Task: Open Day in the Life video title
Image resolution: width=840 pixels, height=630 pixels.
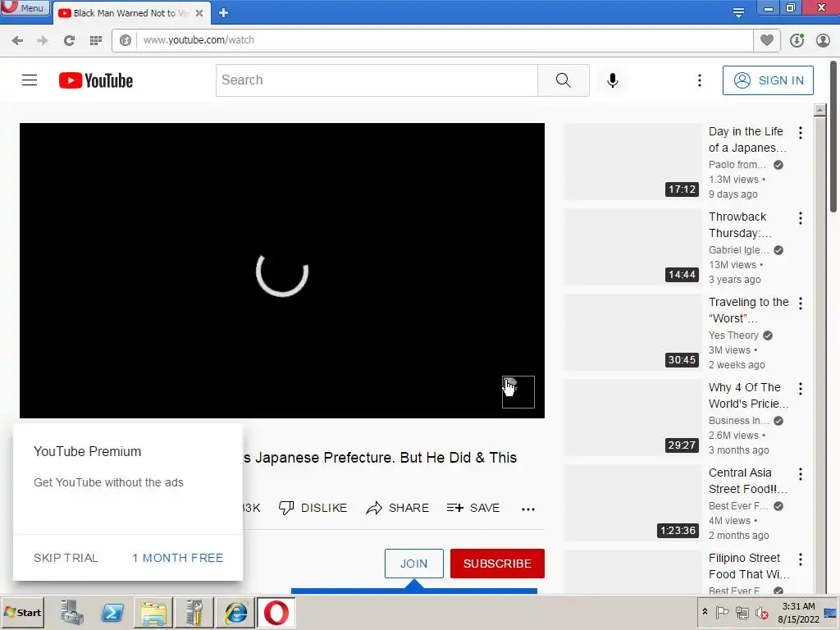Action: (747, 139)
